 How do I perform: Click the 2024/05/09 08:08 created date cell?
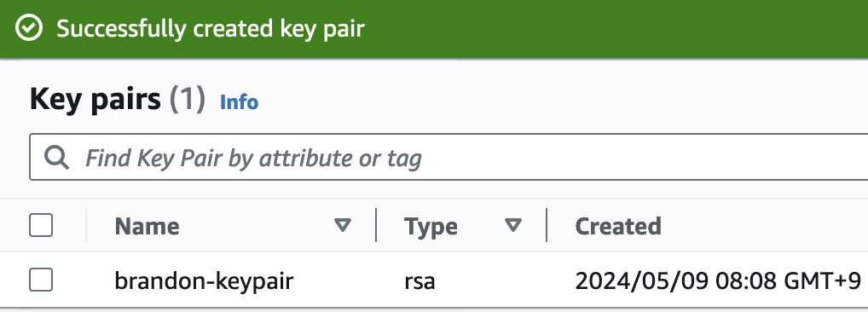[x=718, y=281]
